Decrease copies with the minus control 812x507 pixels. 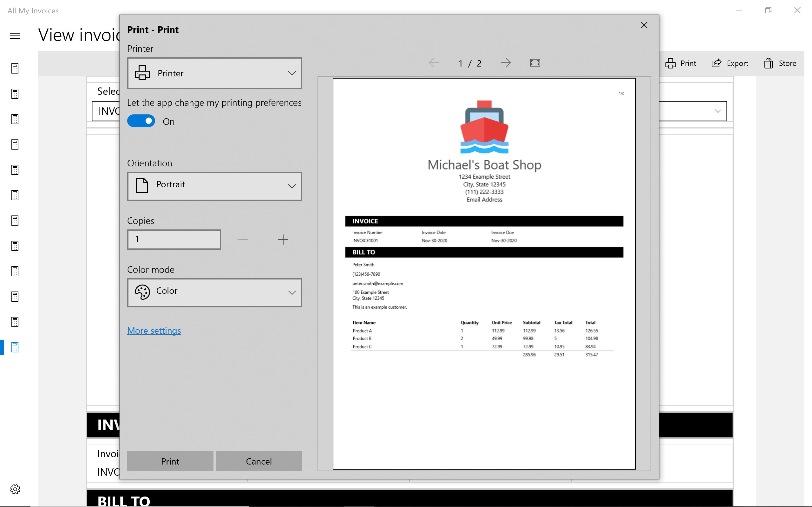coord(243,240)
